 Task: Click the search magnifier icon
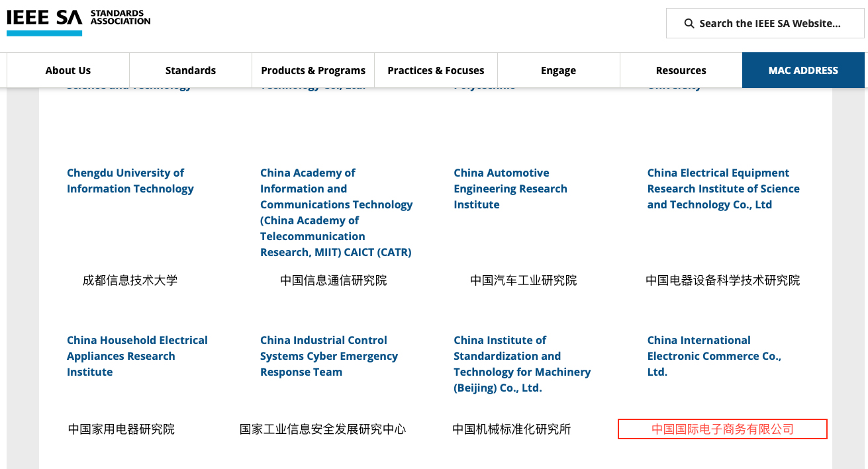coord(689,24)
